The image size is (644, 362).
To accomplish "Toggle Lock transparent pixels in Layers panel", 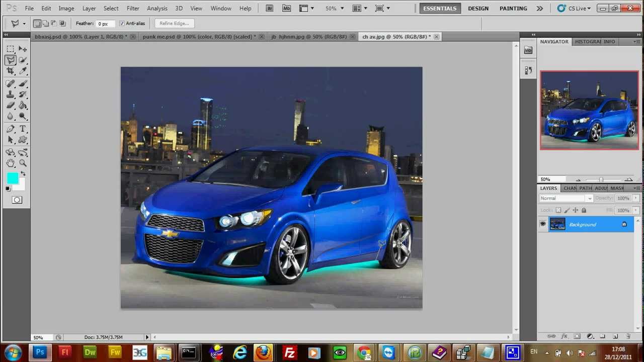I will pos(558,210).
